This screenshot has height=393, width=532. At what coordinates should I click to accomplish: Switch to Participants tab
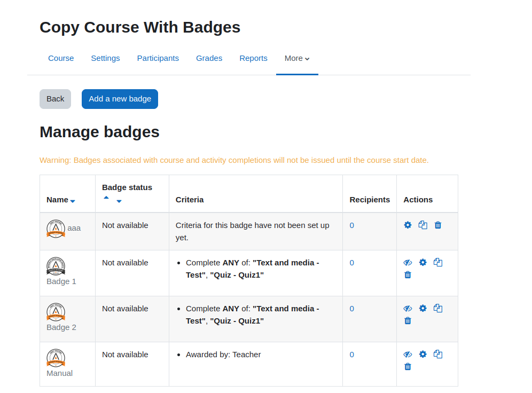point(158,58)
